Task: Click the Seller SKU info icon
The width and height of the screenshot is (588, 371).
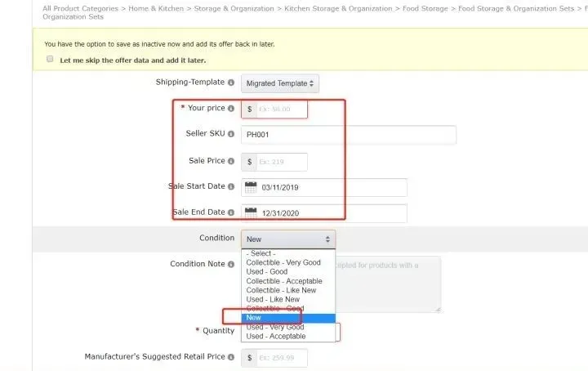Action: (231, 134)
